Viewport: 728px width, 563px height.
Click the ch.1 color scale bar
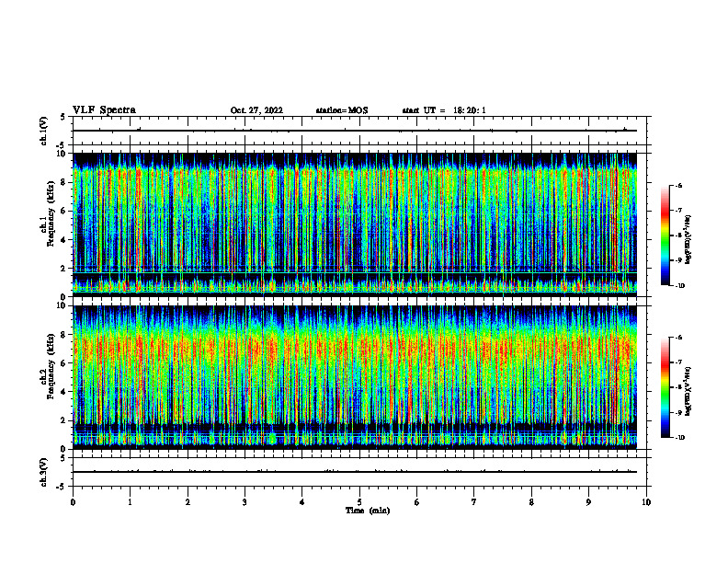click(x=665, y=236)
